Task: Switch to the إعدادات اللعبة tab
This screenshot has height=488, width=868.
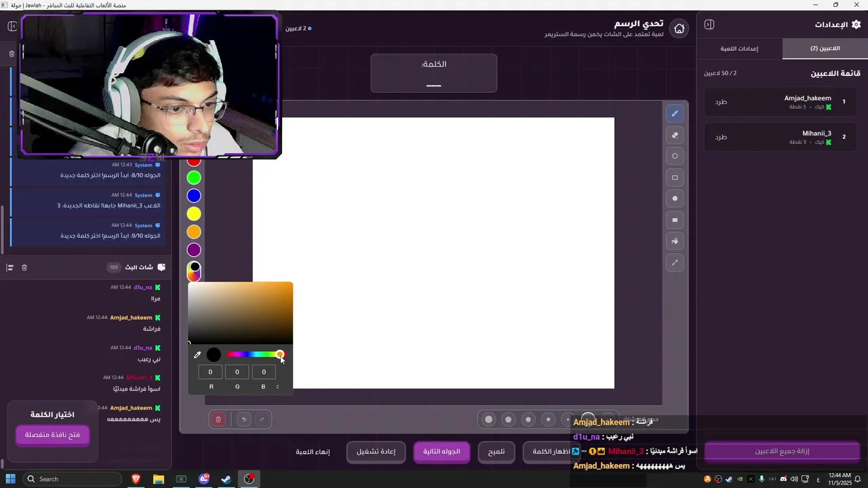Action: [739, 49]
